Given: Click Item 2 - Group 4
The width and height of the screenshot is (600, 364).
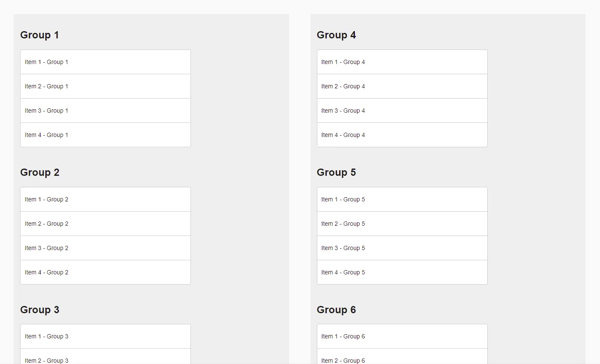Looking at the screenshot, I should [x=402, y=86].
